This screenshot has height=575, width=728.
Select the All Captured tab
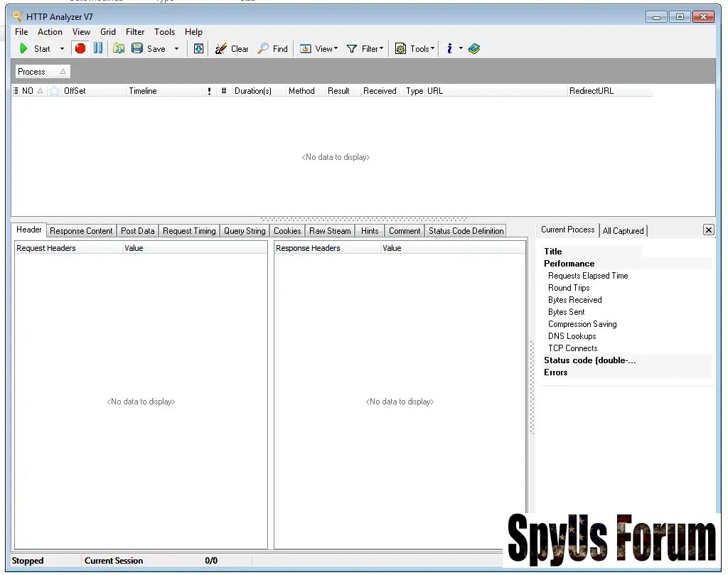point(623,231)
